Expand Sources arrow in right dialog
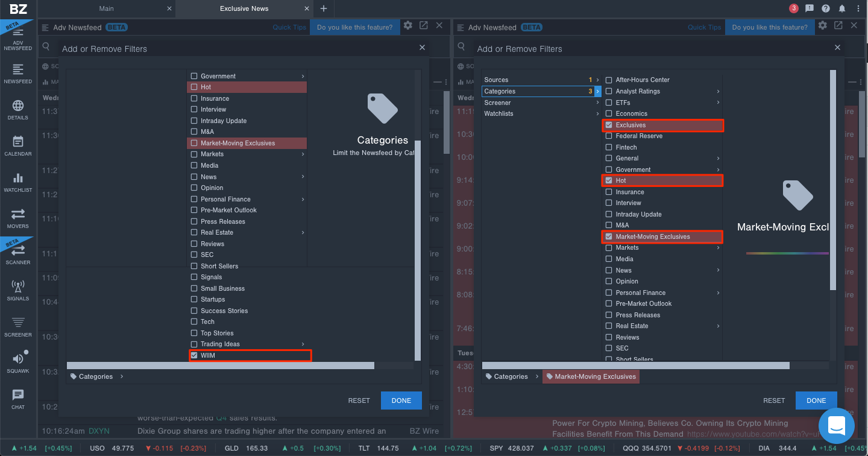Screen dimensions: 868x456 tap(597, 80)
